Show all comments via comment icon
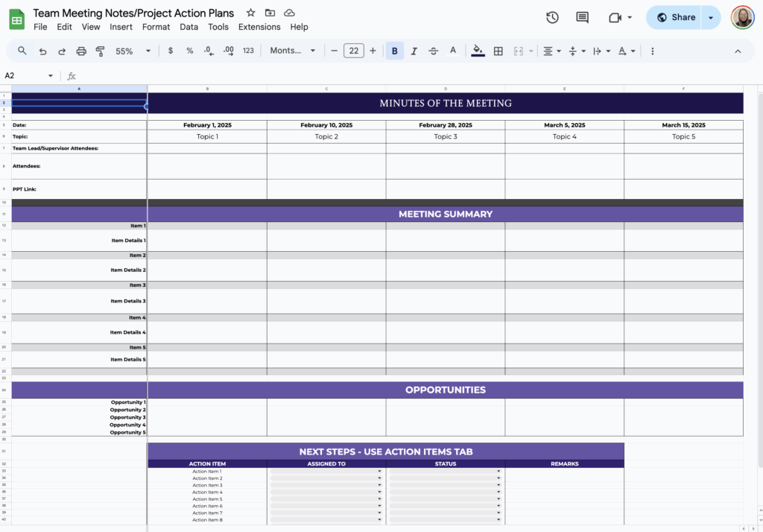 [x=582, y=17]
